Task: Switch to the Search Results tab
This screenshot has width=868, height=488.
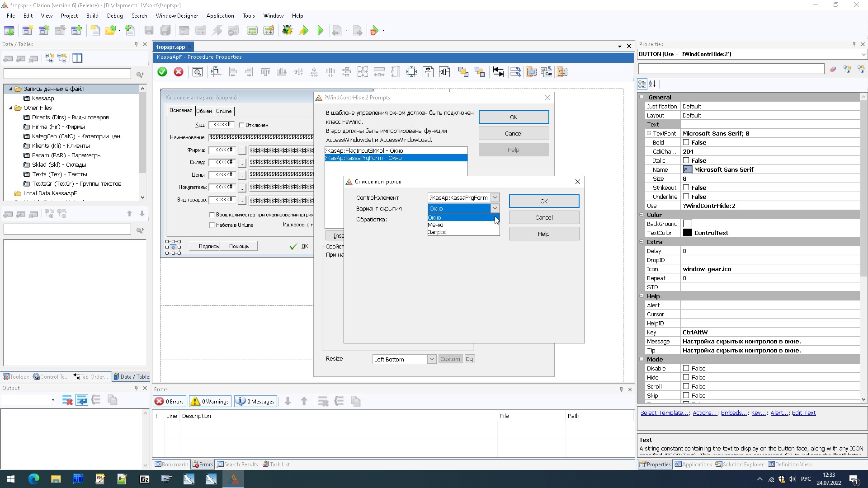Action: 237,464
